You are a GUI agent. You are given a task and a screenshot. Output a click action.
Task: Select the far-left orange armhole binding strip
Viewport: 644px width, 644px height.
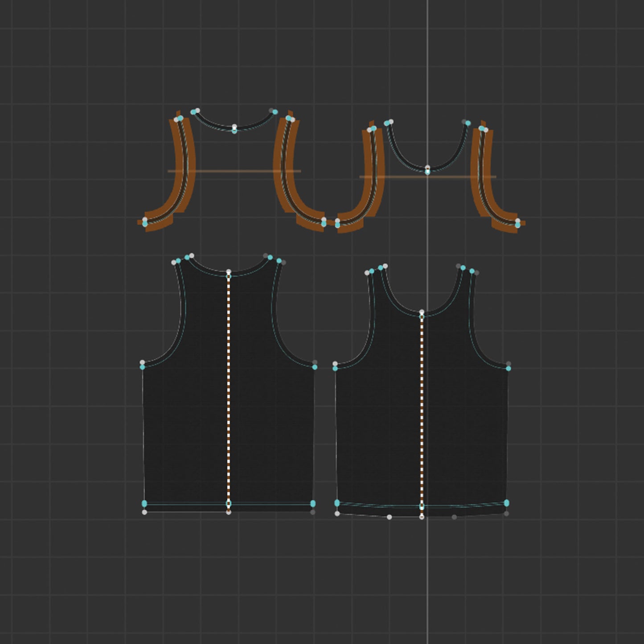coord(180,178)
